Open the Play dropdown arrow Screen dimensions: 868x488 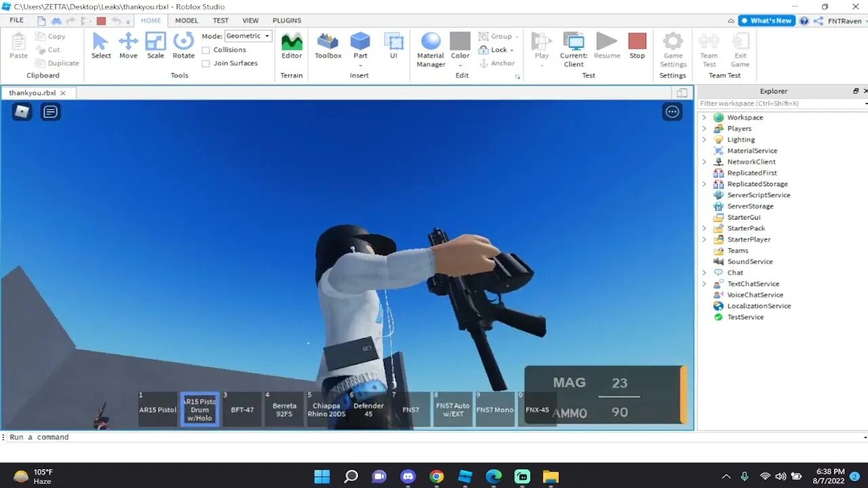coord(541,64)
